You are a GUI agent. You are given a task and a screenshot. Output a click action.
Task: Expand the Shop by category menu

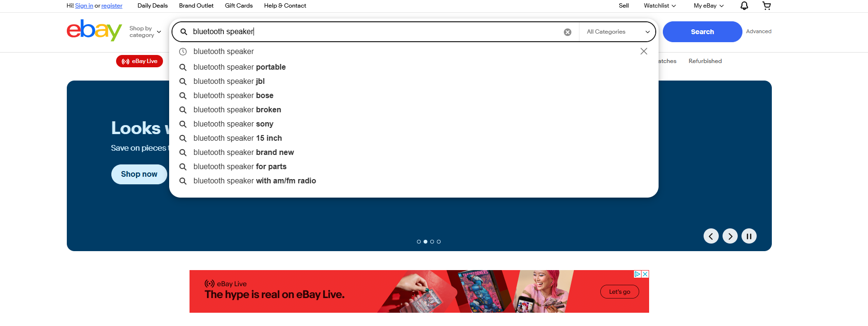[145, 32]
